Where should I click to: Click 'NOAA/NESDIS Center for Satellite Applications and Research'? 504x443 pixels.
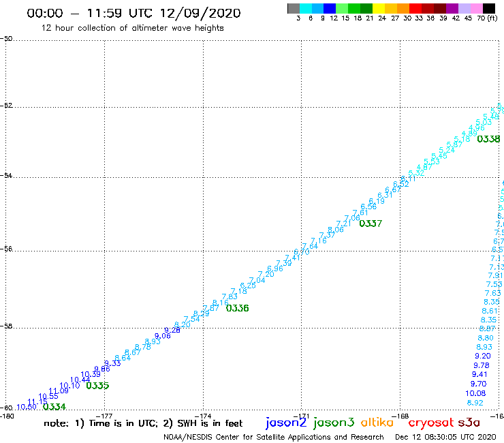[274, 437]
